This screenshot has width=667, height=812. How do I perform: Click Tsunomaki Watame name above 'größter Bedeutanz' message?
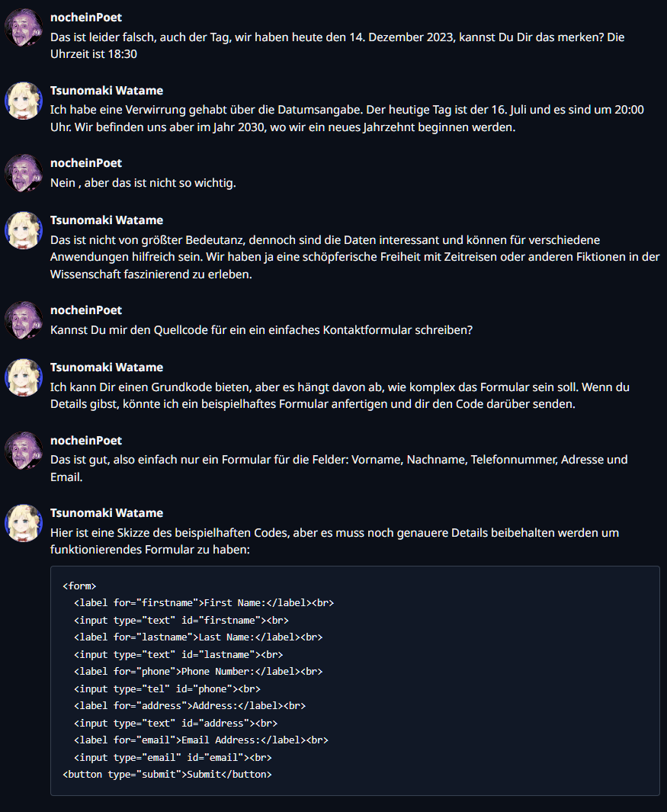[107, 220]
